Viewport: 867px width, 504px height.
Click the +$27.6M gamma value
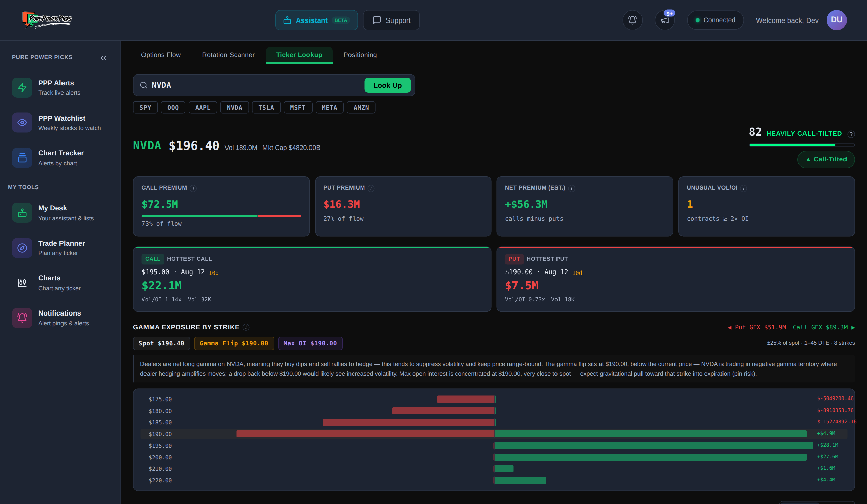[827, 457]
